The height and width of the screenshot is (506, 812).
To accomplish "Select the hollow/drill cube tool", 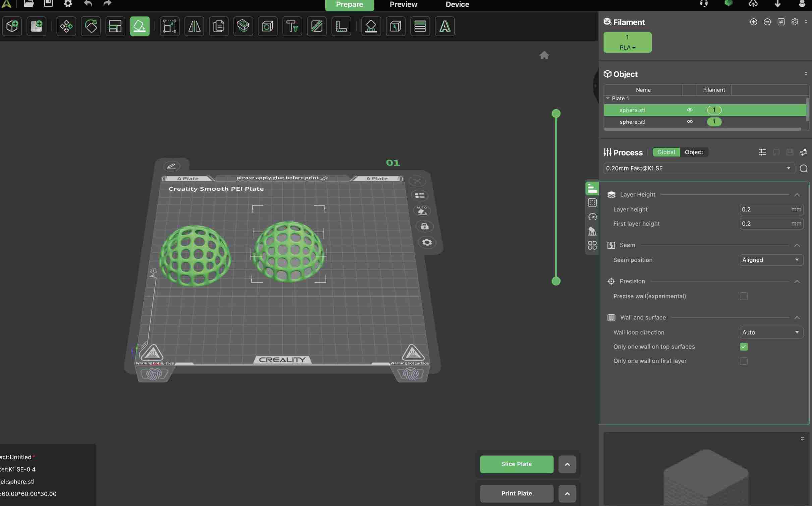I will pos(268,26).
